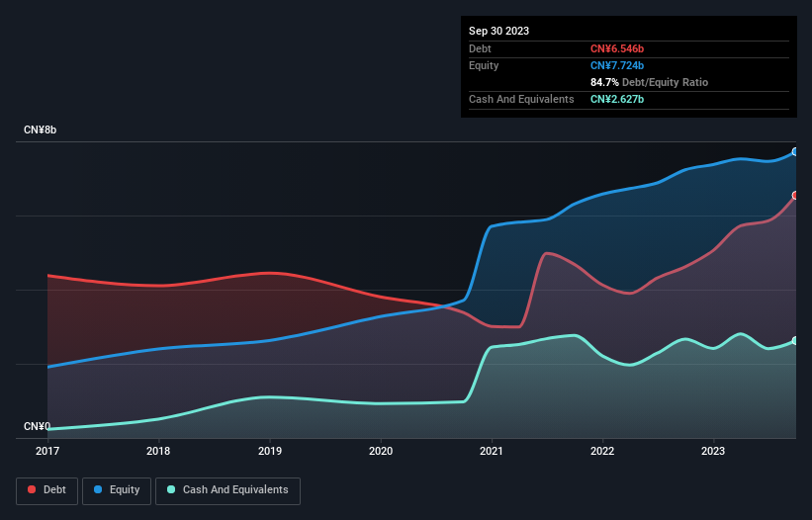Click the Equity row label in tooltip
This screenshot has width=812, height=520.
484,65
